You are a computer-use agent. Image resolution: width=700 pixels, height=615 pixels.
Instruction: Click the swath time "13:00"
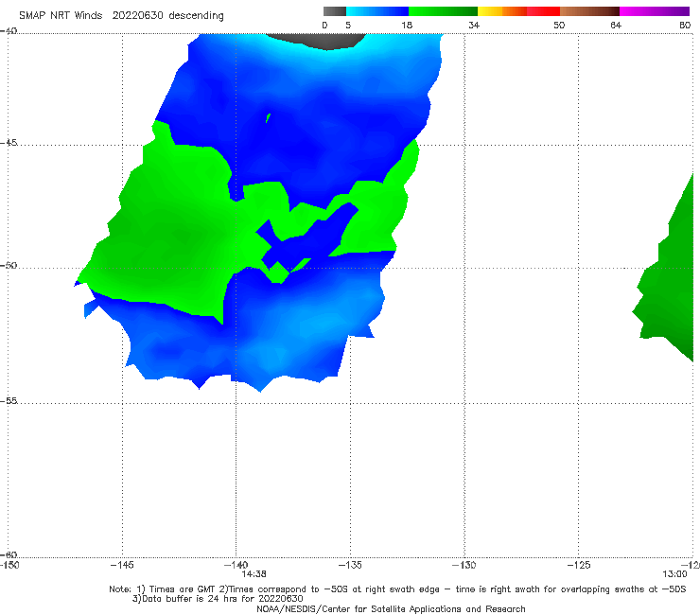pyautogui.click(x=674, y=574)
